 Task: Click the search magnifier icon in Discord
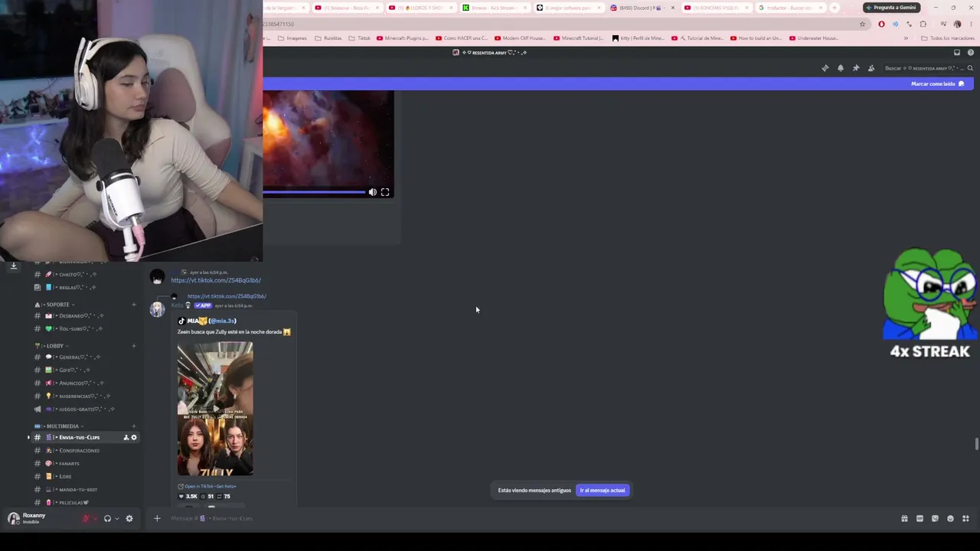tap(970, 68)
